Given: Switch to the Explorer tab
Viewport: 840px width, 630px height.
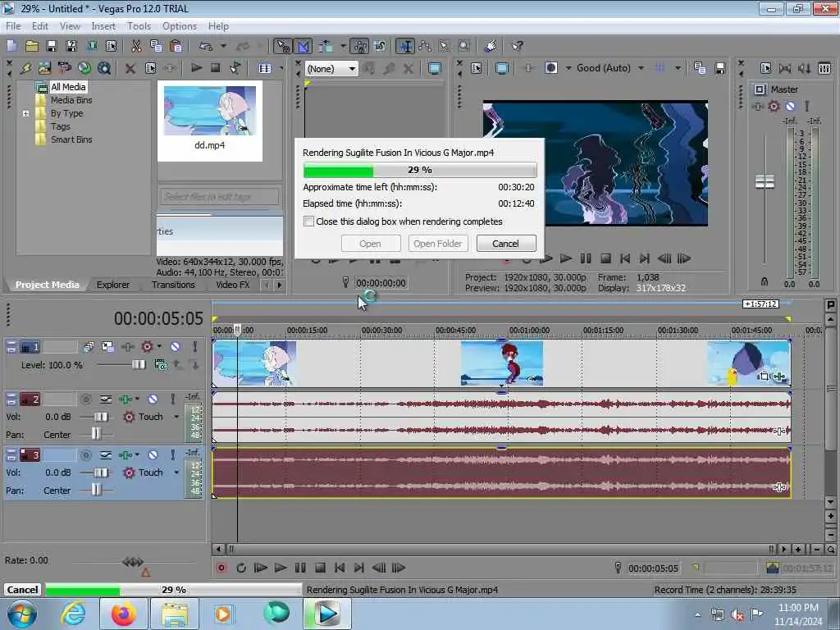Looking at the screenshot, I should 113,285.
